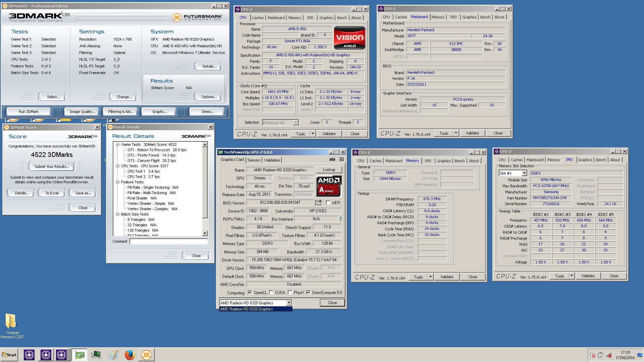
Task: Click the Result Details window title icon
Action: click(x=110, y=127)
